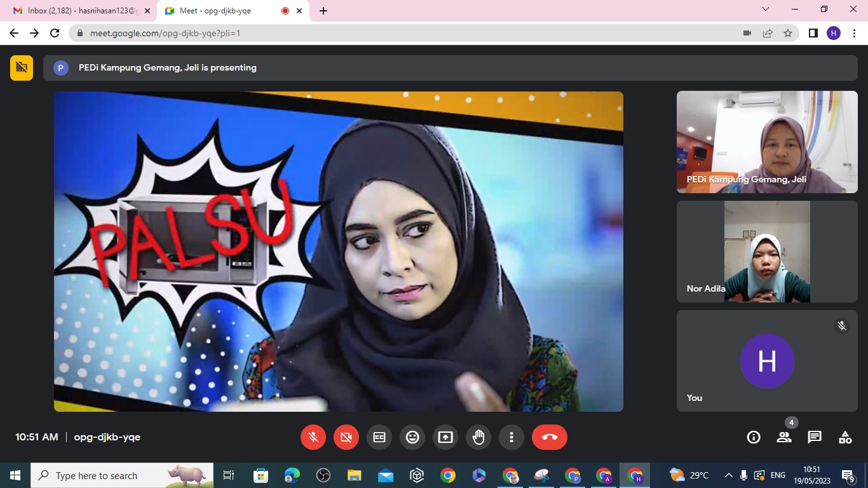
Task: Toggle closed captions on
Action: pos(379,437)
